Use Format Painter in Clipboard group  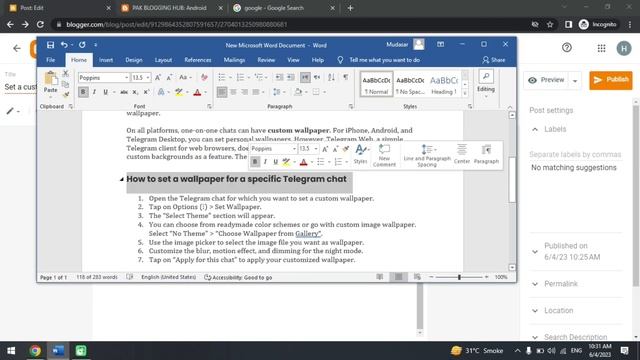click(65, 95)
